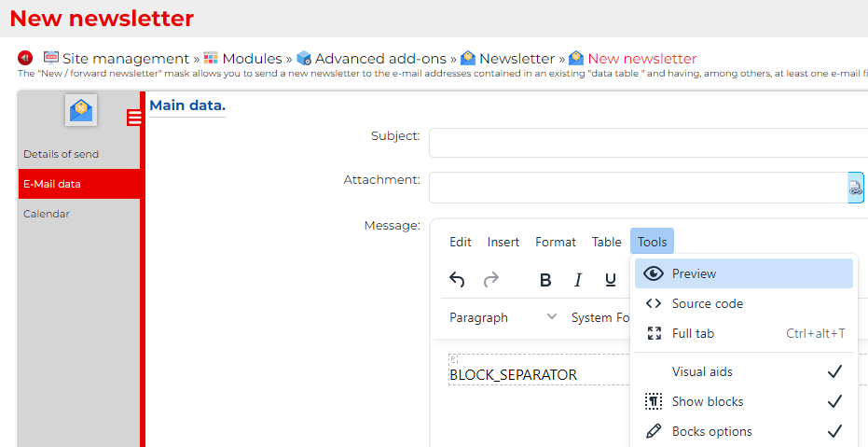Follow the Site management breadcrumb link
868x447 pixels.
click(x=125, y=58)
